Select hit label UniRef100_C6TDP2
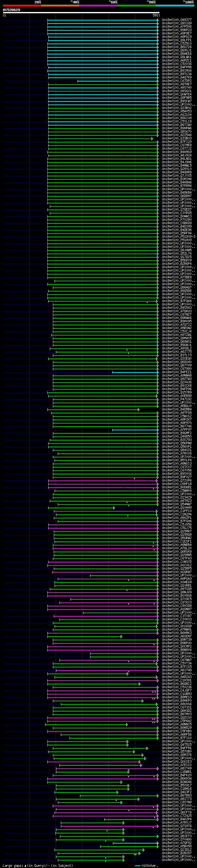197x868 pixels. pyautogui.click(x=177, y=81)
